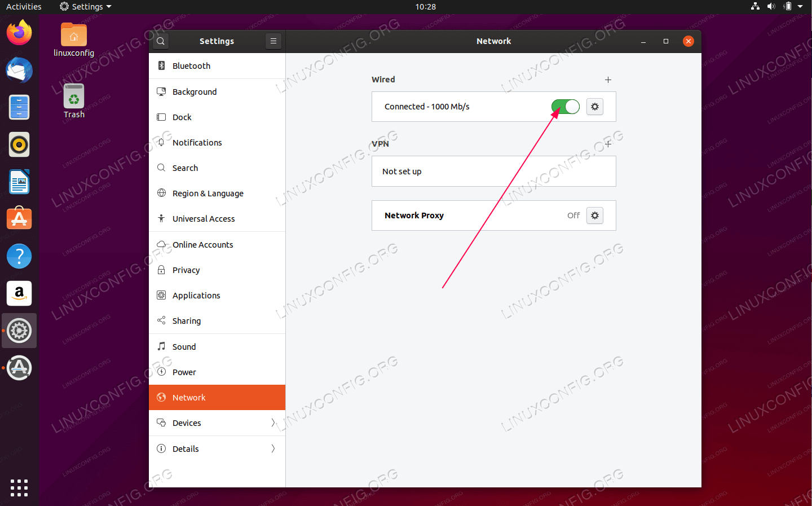Minimize the Settings window
The image size is (812, 506).
click(643, 41)
